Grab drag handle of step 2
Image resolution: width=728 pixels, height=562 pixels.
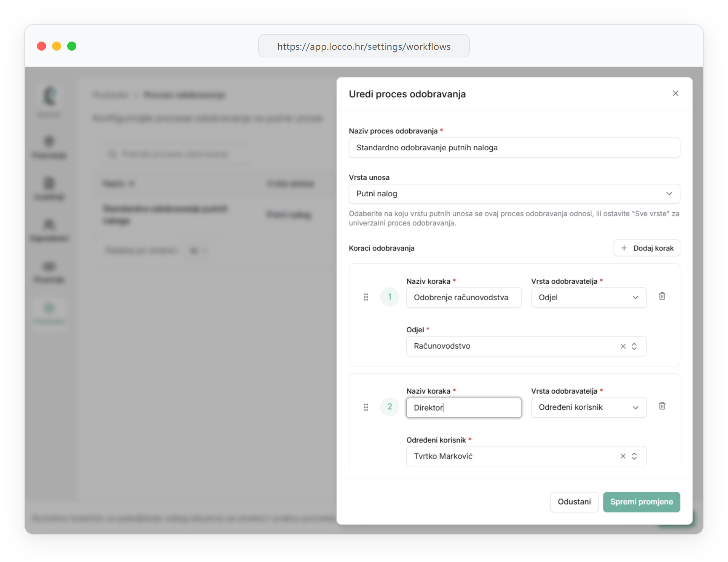coord(366,407)
